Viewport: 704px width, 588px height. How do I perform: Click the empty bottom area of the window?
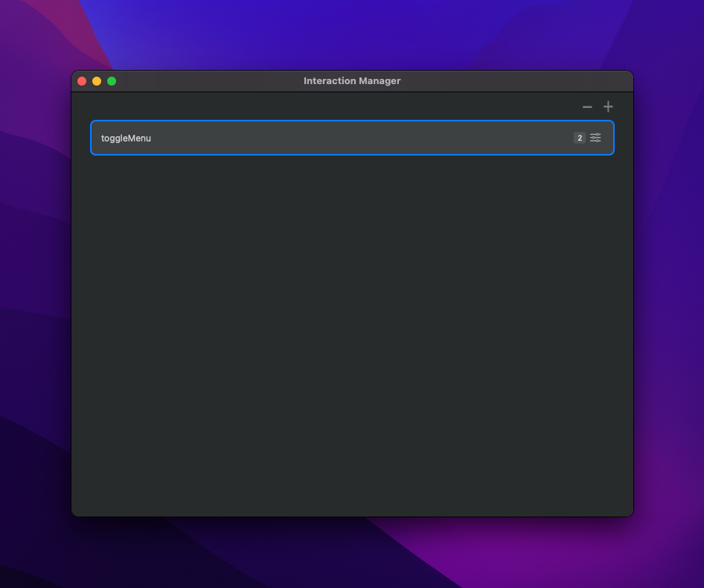[x=352, y=476]
